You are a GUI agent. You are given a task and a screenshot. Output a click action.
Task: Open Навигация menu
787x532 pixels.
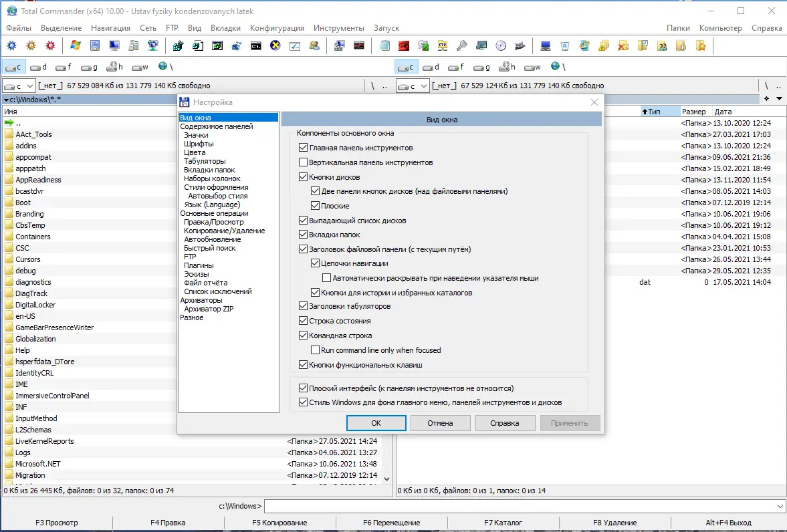(x=110, y=28)
